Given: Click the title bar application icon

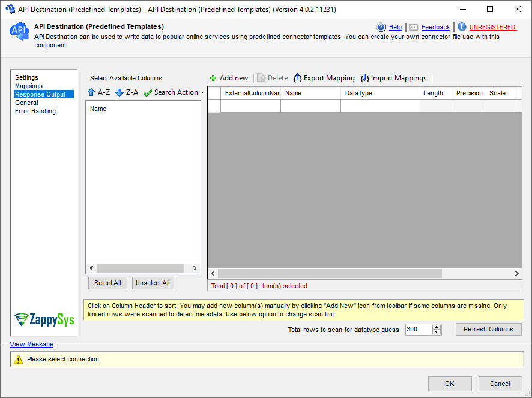Looking at the screenshot, I should tap(10, 9).
